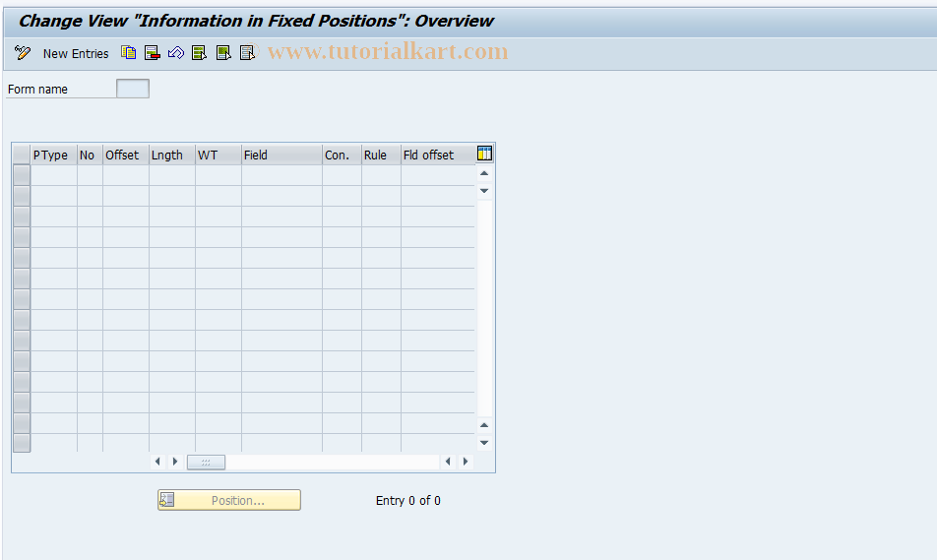The image size is (937, 560).
Task: Click rightmost horizontal scroll right arrow
Action: click(466, 462)
